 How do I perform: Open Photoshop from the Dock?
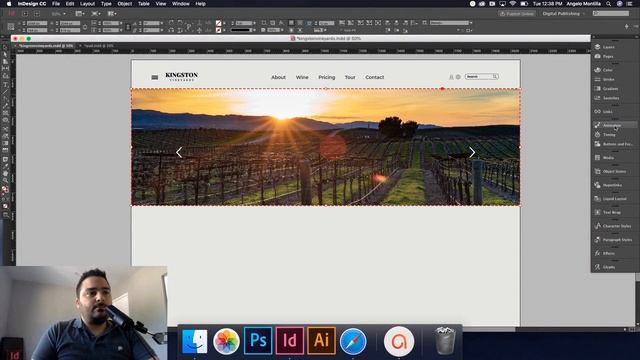(258, 340)
